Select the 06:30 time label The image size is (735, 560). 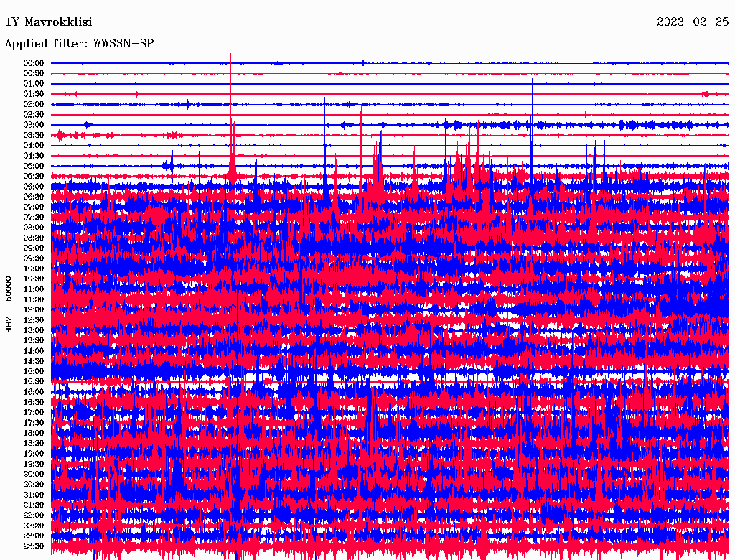coord(34,197)
